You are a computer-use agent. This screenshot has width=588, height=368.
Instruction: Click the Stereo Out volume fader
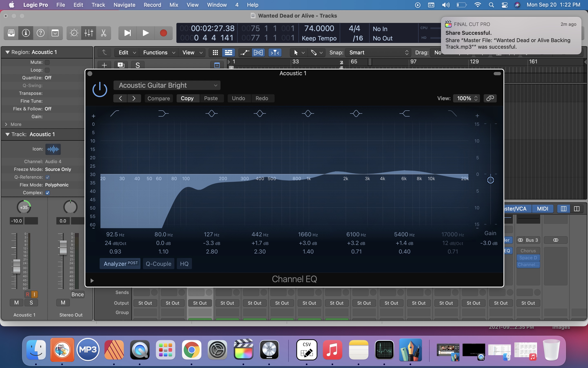[x=63, y=248]
